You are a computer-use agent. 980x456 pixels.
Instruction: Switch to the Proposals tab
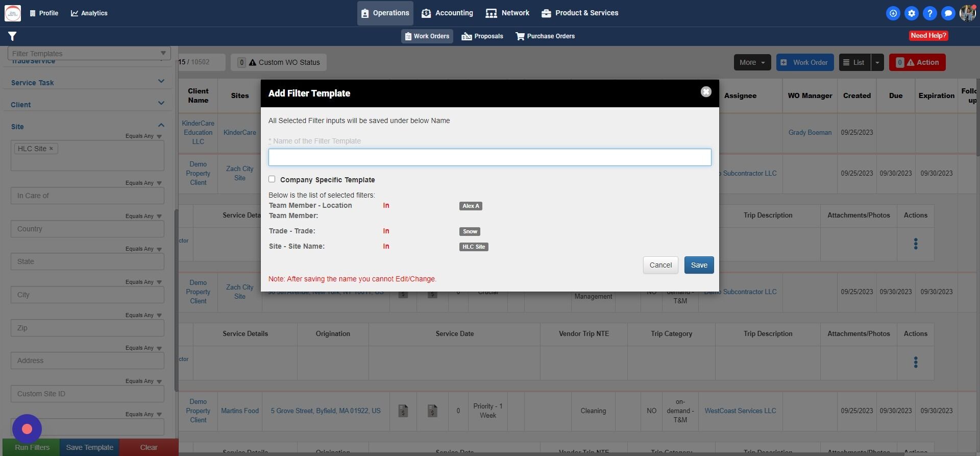click(x=482, y=36)
